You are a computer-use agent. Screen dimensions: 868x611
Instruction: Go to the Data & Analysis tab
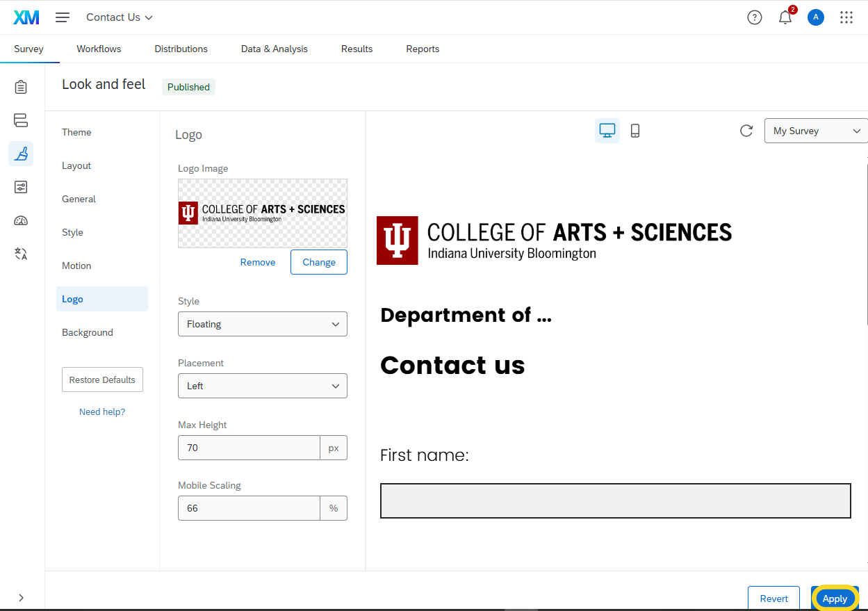[x=274, y=49]
